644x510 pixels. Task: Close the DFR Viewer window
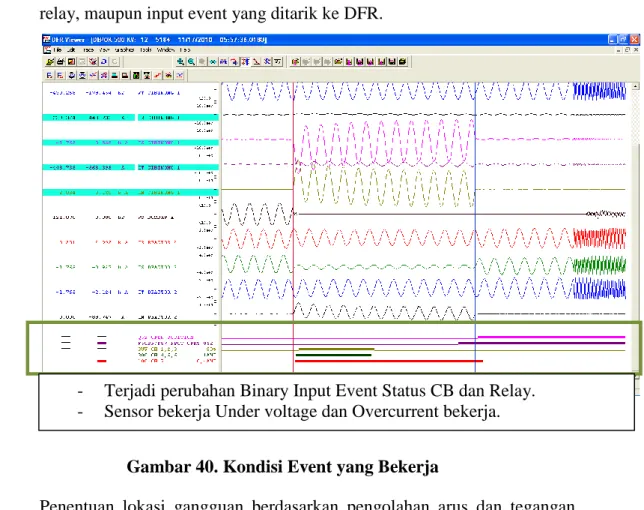pyautogui.click(x=635, y=39)
